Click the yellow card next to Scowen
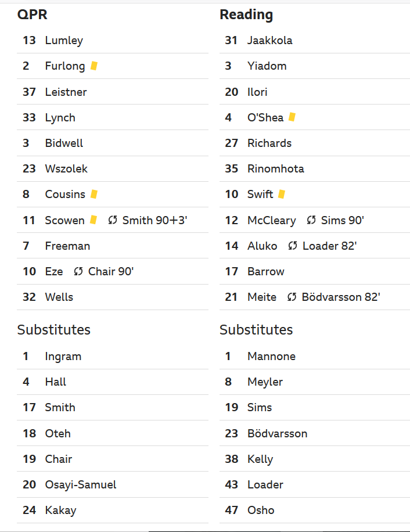The image size is (410, 532). point(93,220)
